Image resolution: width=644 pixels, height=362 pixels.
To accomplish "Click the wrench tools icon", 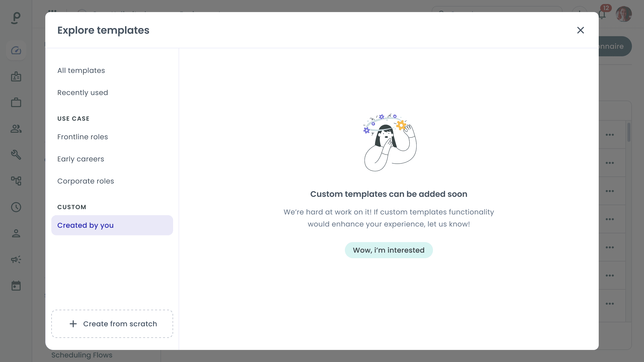I will coord(16,155).
